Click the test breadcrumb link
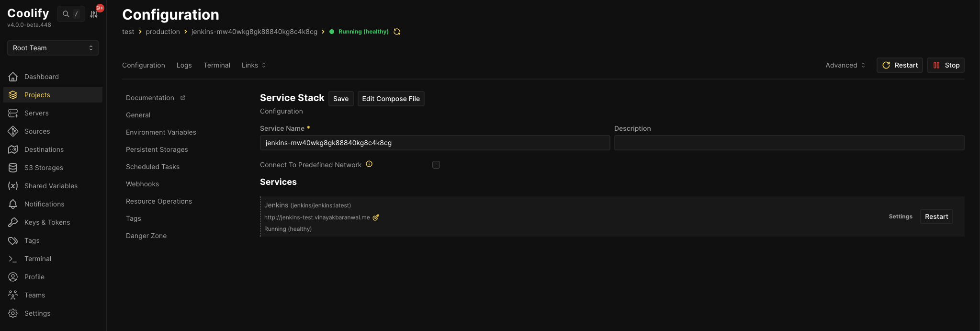Image resolution: width=980 pixels, height=331 pixels. pyautogui.click(x=128, y=32)
